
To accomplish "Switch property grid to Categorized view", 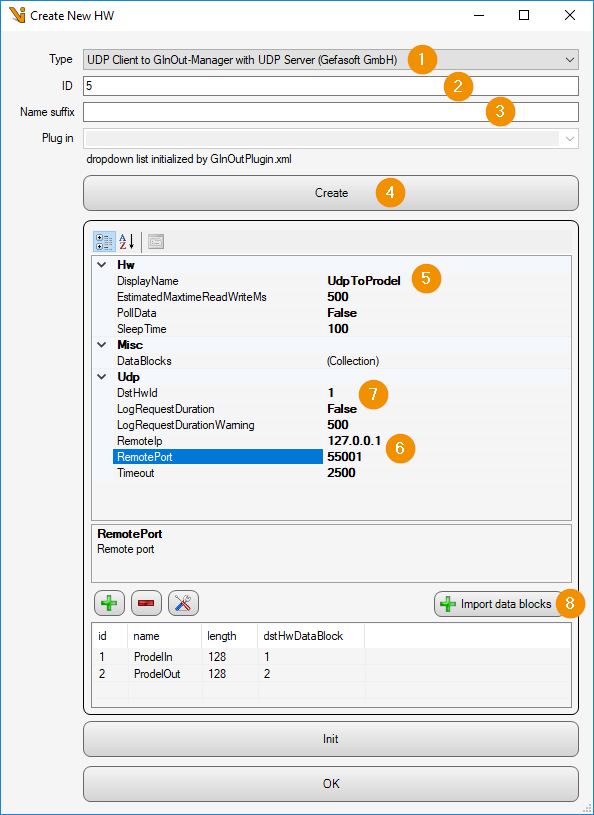I will pyautogui.click(x=104, y=241).
